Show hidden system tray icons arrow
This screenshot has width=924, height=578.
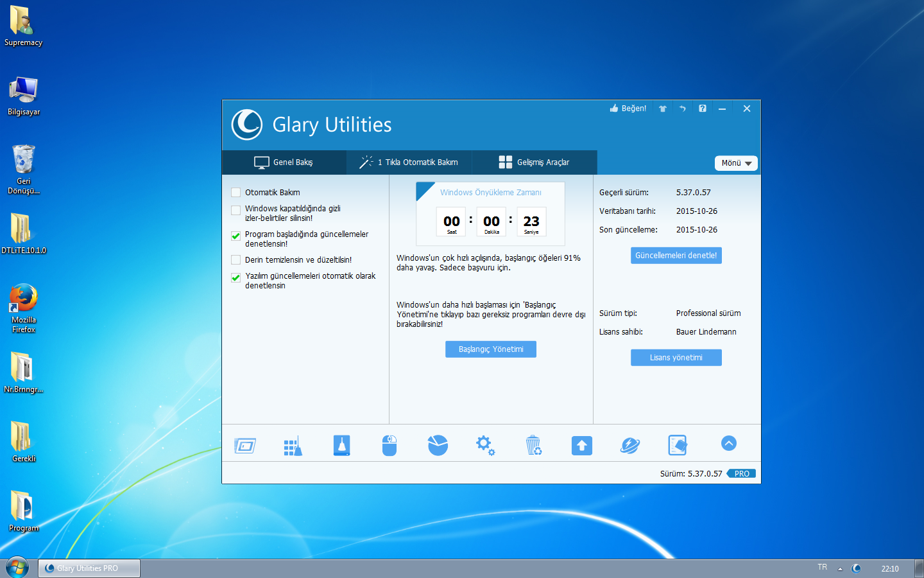(840, 568)
